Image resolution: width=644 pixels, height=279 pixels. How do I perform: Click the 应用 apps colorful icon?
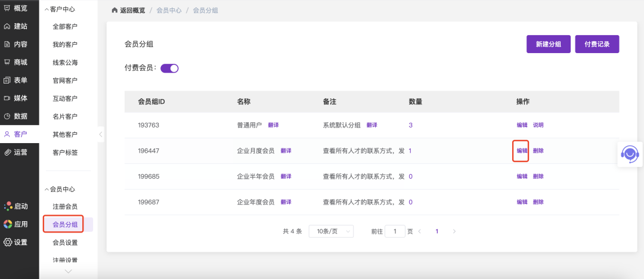(x=8, y=224)
